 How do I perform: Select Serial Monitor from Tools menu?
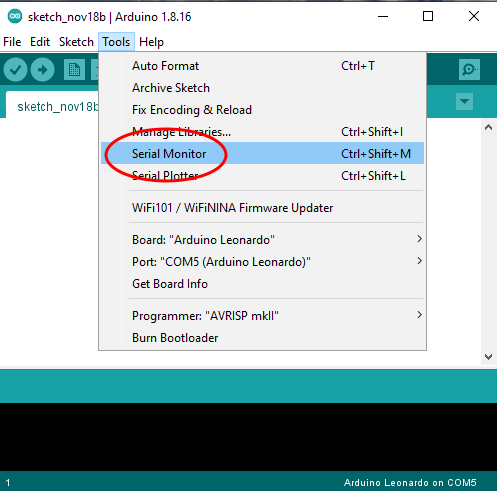(x=262, y=153)
